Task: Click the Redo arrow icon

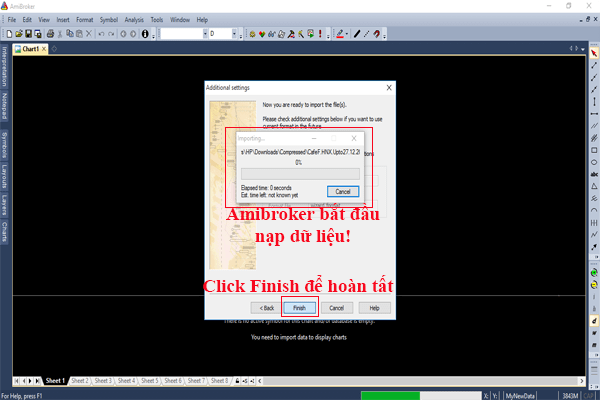Action: click(111, 34)
